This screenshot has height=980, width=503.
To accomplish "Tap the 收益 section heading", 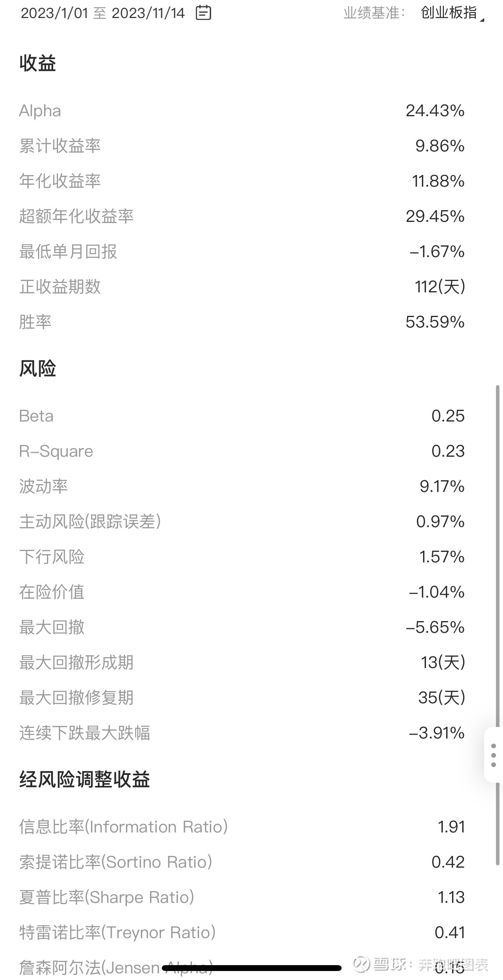I will tap(38, 63).
